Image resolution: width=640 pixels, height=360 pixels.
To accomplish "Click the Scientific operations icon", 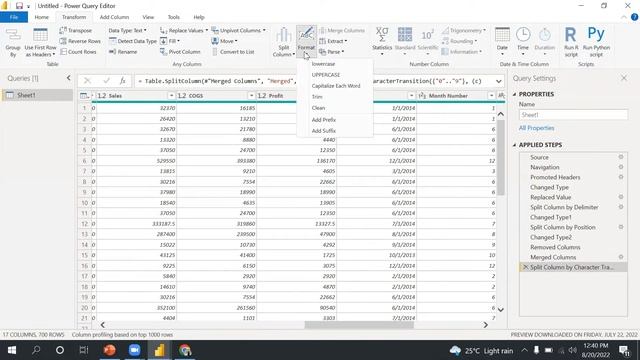I will [428, 42].
